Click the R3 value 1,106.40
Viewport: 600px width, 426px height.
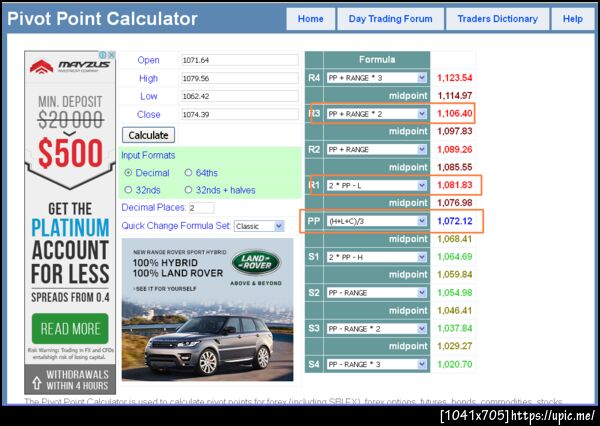[455, 114]
